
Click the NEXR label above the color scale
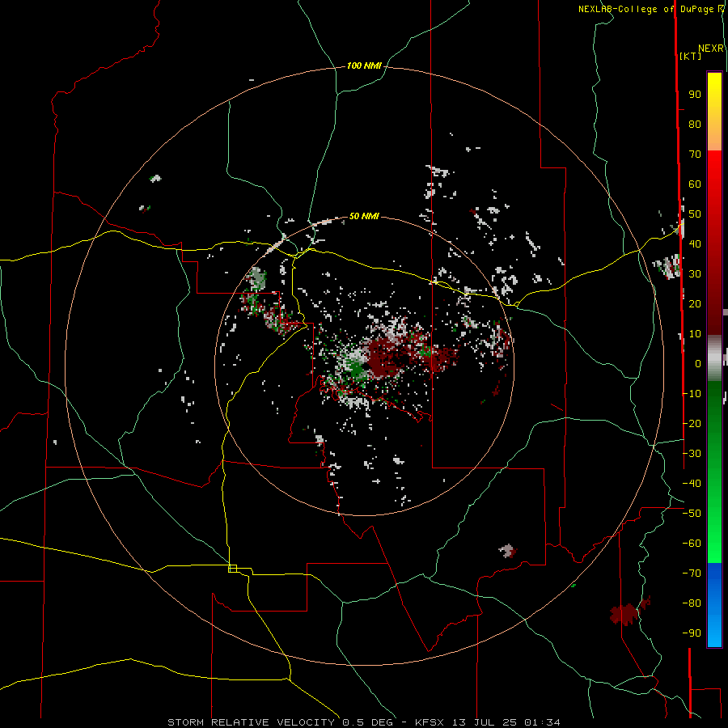pos(711,49)
